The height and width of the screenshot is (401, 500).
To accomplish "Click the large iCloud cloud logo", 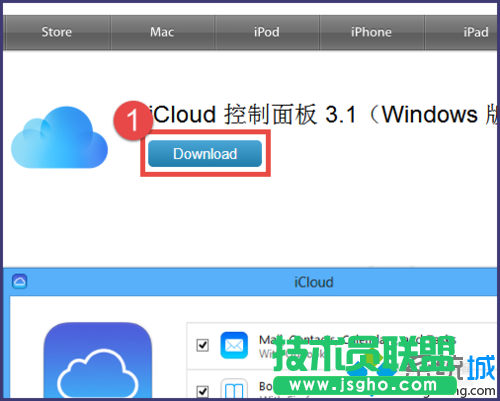I will pyautogui.click(x=59, y=138).
